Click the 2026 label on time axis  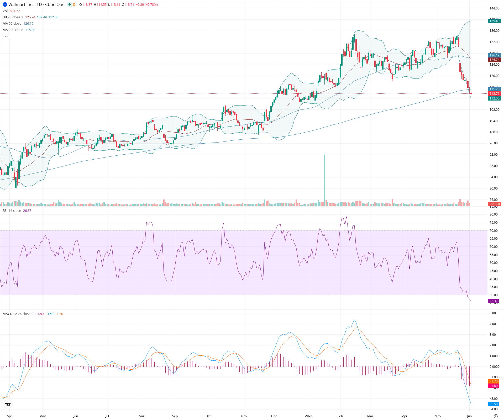309,416
